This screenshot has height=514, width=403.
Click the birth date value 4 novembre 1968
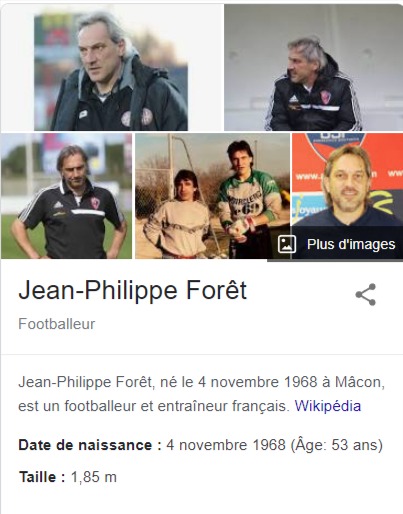click(x=226, y=445)
